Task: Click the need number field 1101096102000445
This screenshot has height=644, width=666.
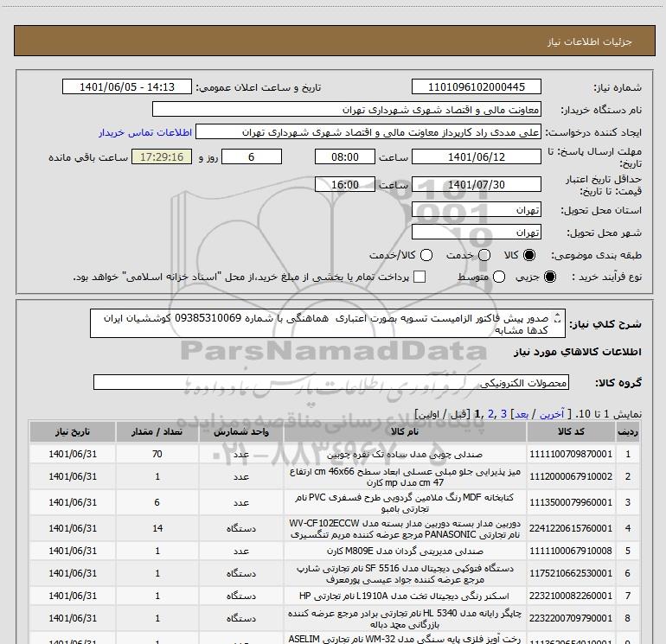Action: coord(476,86)
